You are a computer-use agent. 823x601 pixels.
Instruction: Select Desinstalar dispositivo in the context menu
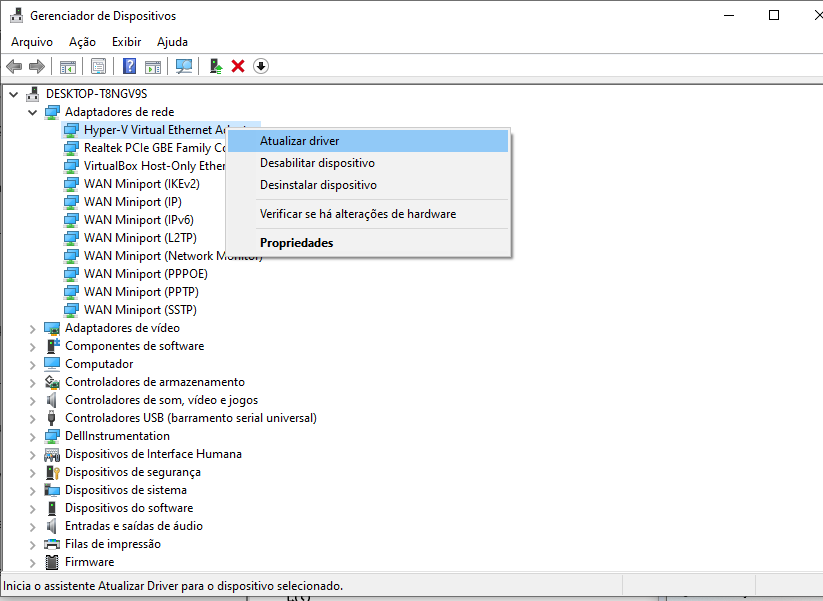click(x=318, y=185)
